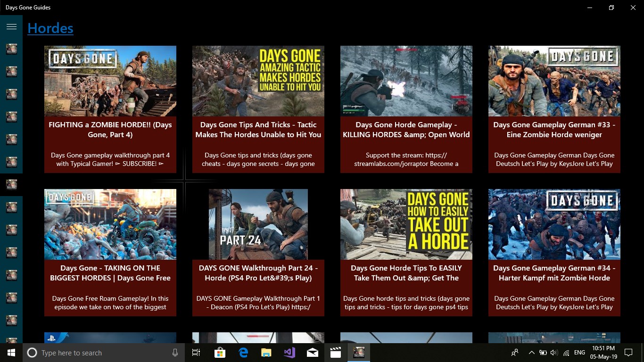Open the clapperboard Movies app on taskbar
644x362 pixels.
point(336,353)
